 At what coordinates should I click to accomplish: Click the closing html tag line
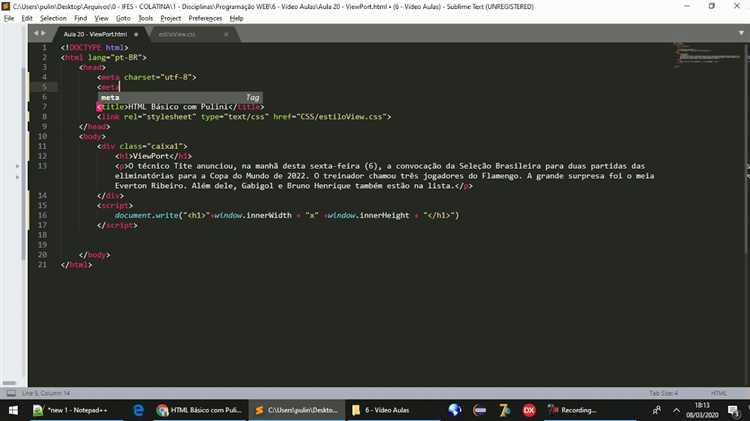coord(77,265)
